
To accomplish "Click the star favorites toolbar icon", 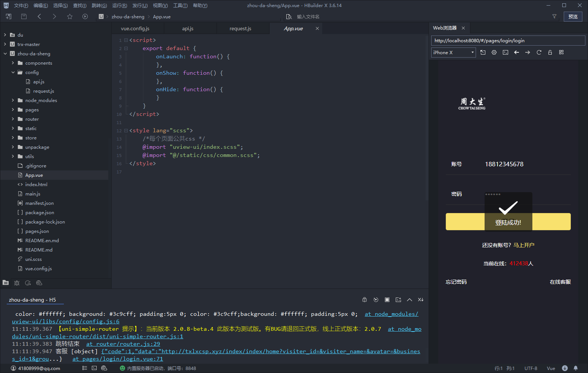I will 70,16.
